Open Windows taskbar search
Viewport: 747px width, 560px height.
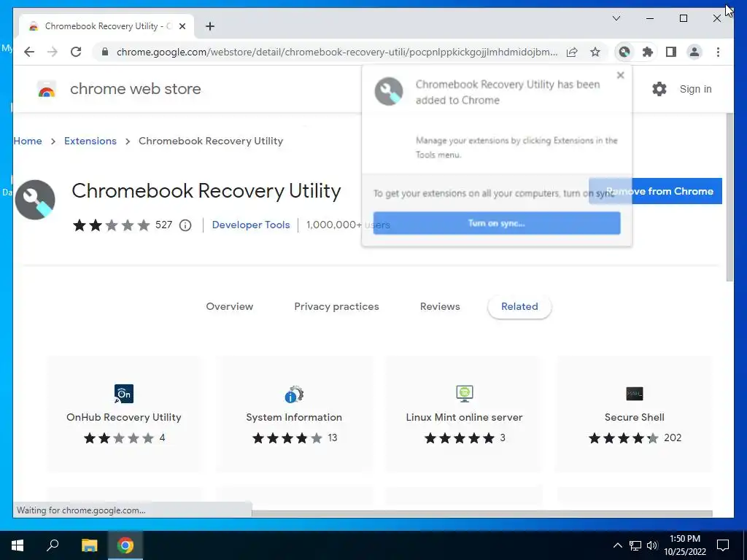click(53, 545)
